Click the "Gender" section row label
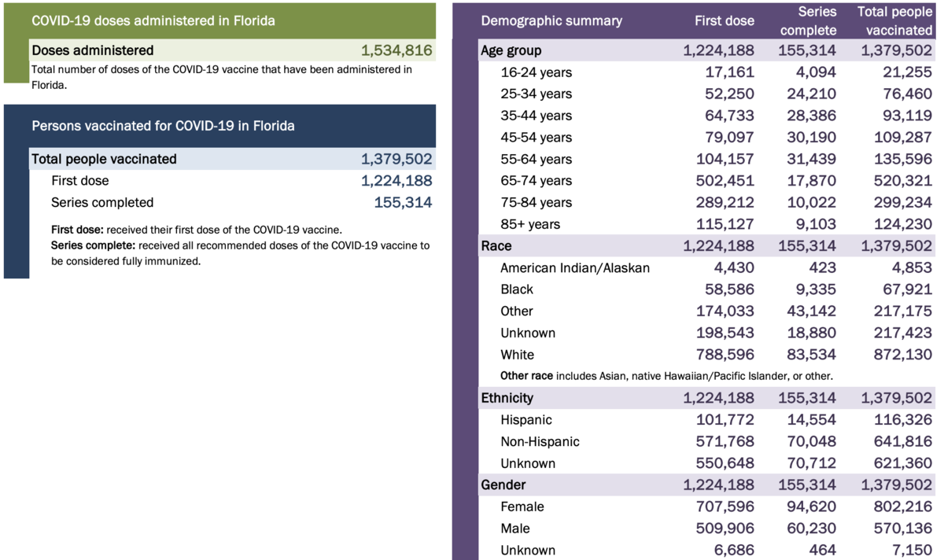Image resolution: width=944 pixels, height=560 pixels. 503,484
